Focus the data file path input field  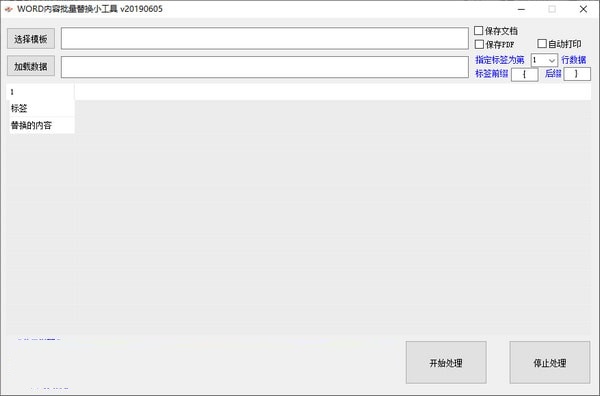coord(265,67)
